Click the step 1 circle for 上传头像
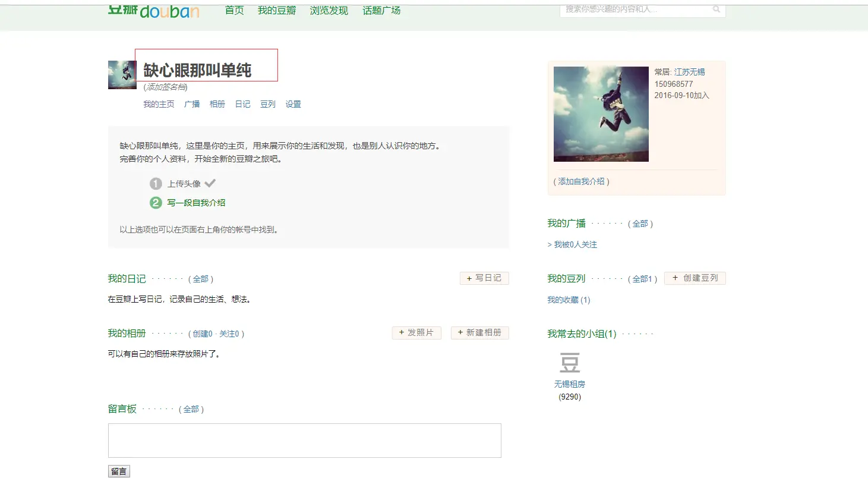The width and height of the screenshot is (868, 484). (x=156, y=184)
